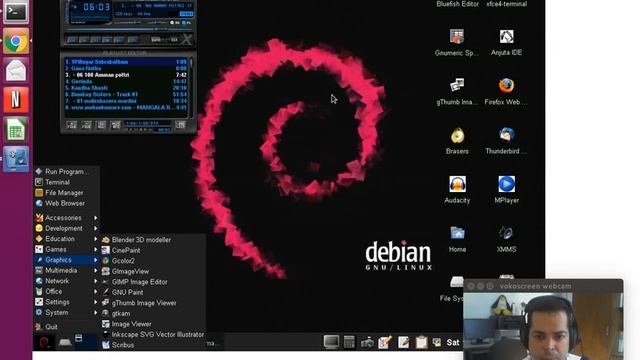This screenshot has height=360, width=640.
Task: Expand the System submenu arrow
Action: [96, 313]
